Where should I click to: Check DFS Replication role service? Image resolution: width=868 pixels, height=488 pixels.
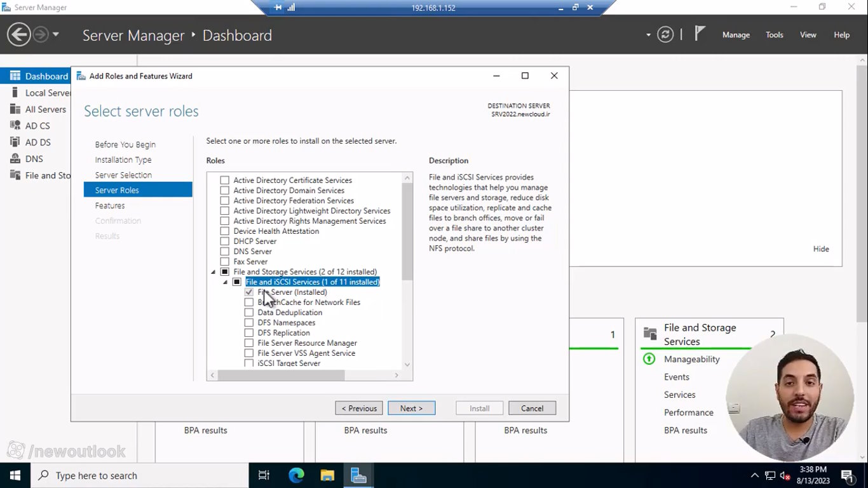[x=248, y=333]
